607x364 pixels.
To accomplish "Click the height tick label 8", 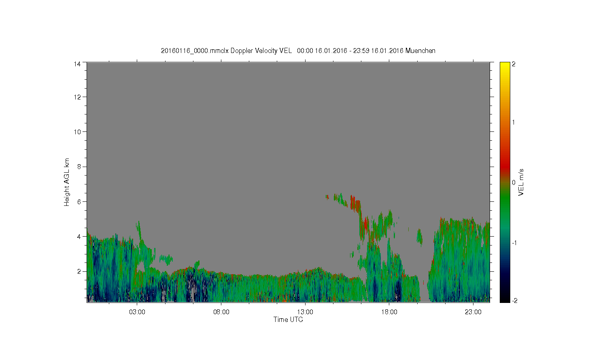I will [79, 166].
